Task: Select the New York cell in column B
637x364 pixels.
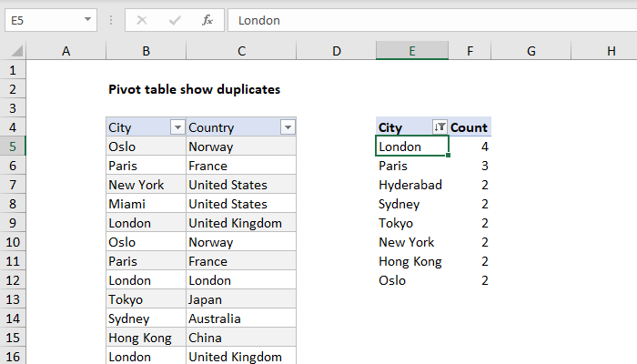Action: coord(146,185)
